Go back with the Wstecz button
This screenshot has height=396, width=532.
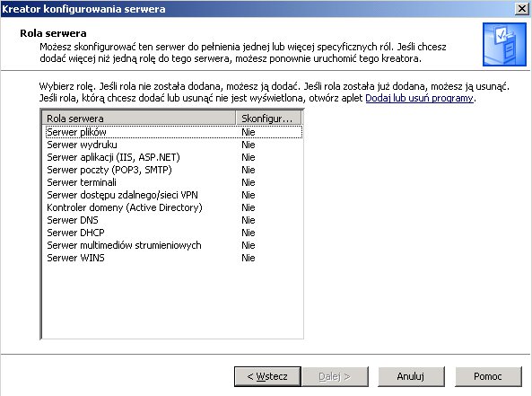pyautogui.click(x=267, y=376)
